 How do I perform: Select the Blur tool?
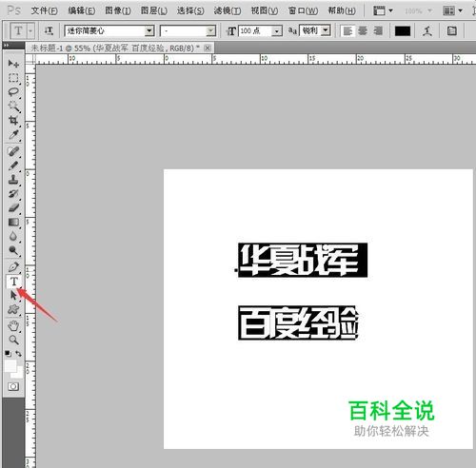13,236
